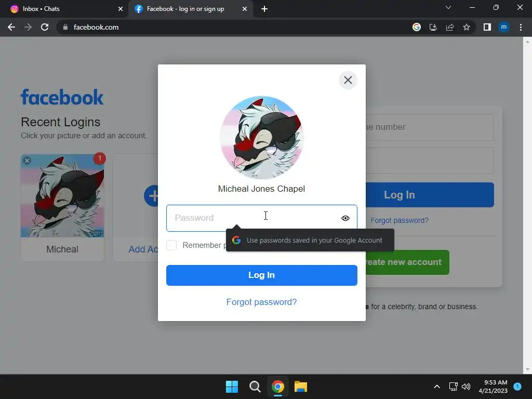This screenshot has height=399, width=532.
Task: Open notification center badge
Action: pyautogui.click(x=517, y=387)
